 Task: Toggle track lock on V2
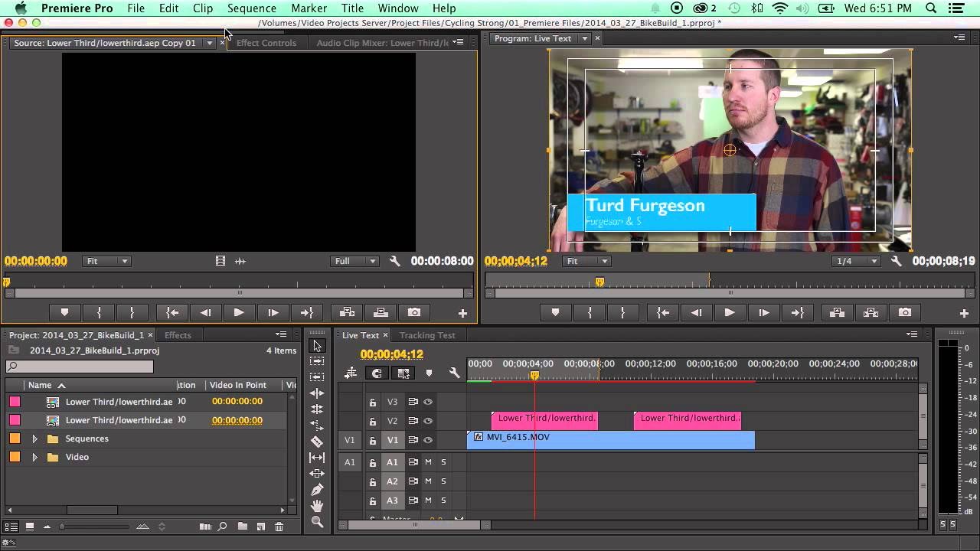(x=373, y=421)
